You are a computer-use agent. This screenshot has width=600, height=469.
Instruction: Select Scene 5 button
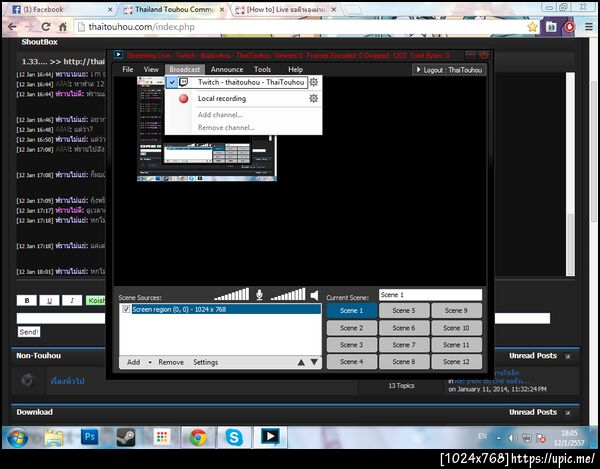click(404, 311)
